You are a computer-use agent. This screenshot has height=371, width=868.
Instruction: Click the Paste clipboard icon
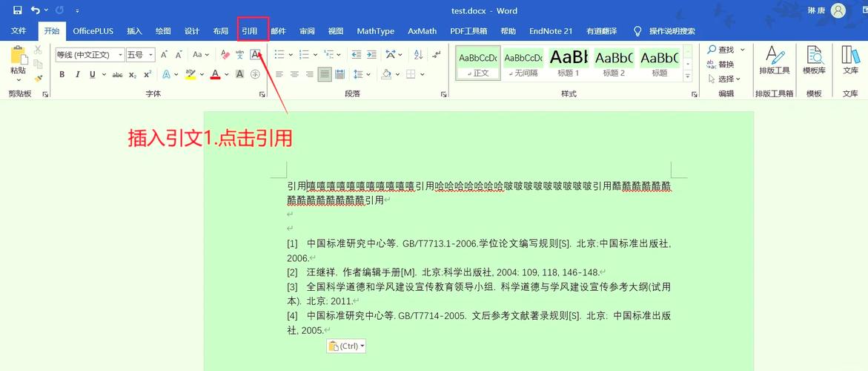click(x=18, y=56)
